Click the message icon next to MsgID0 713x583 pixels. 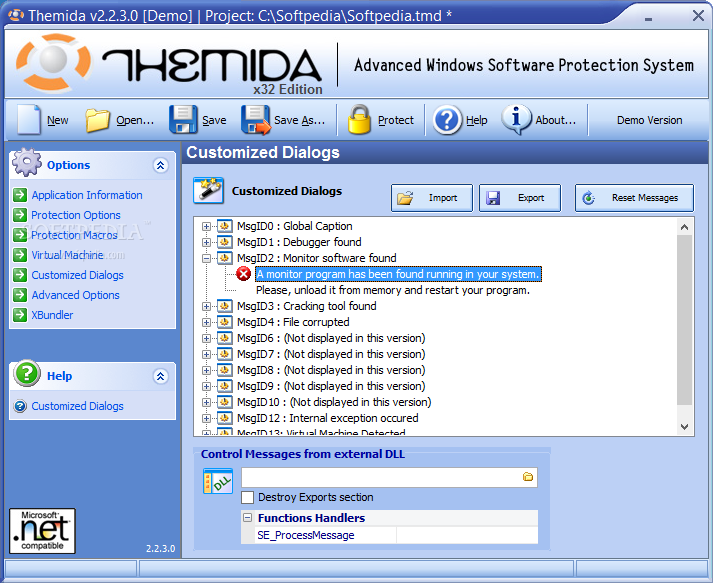(224, 226)
